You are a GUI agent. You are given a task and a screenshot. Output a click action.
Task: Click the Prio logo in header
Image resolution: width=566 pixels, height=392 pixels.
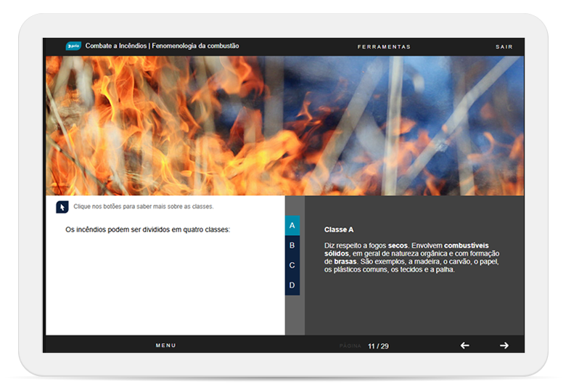[73, 46]
